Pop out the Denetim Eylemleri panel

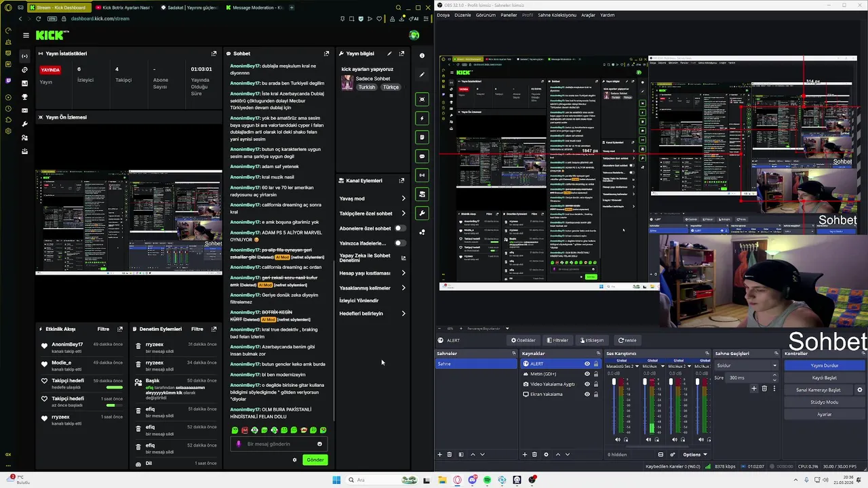214,329
